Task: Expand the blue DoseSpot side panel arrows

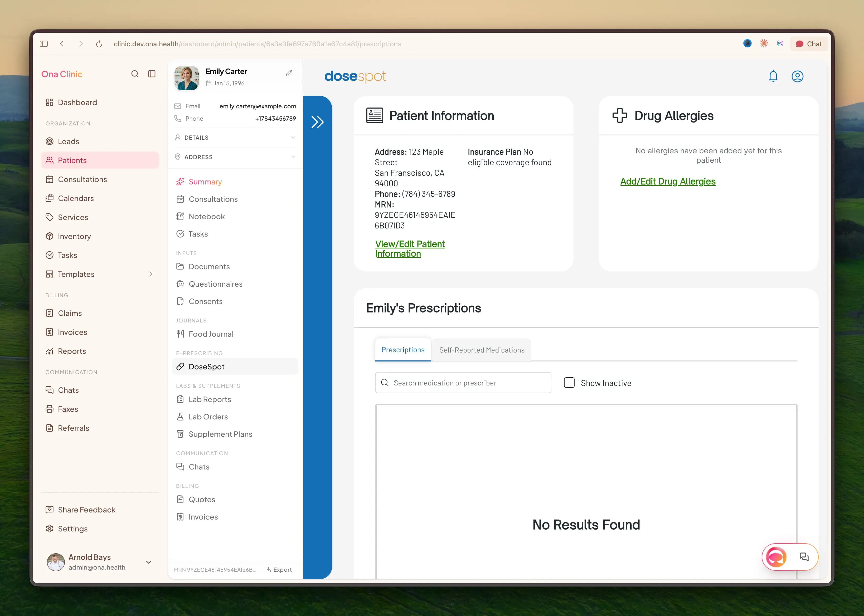Action: coord(317,122)
